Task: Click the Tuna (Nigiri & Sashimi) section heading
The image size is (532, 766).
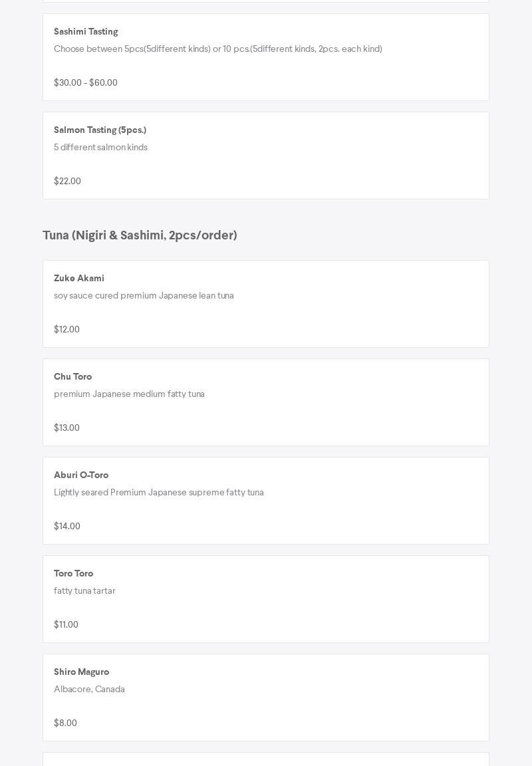Action: point(140,235)
